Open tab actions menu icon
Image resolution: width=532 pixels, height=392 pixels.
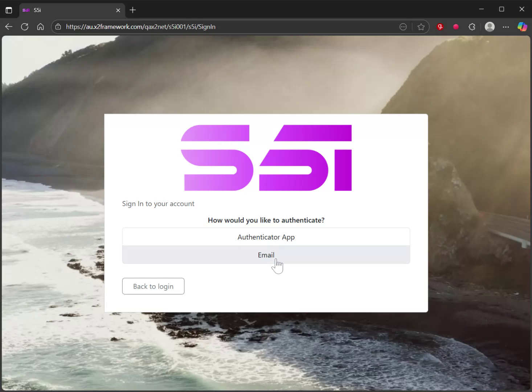(9, 10)
